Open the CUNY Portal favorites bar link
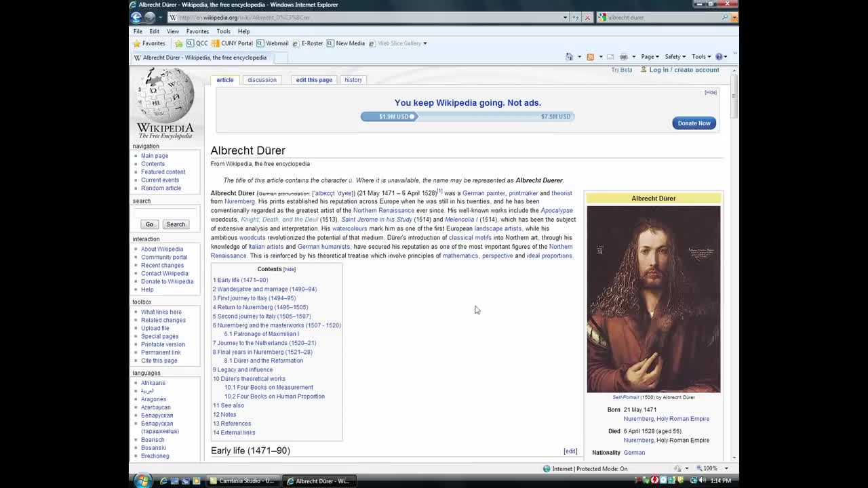 (232, 43)
